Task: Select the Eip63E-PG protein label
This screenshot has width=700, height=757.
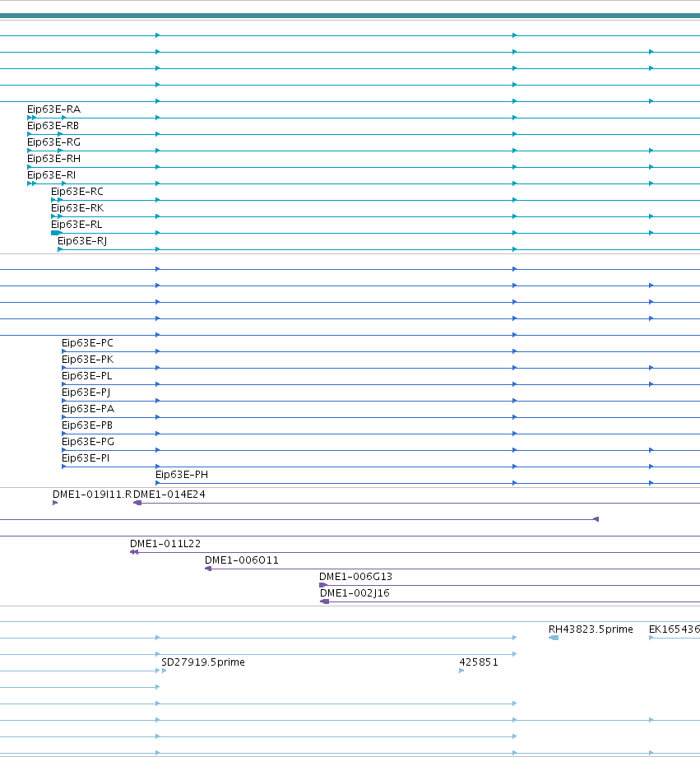Action: tap(88, 442)
